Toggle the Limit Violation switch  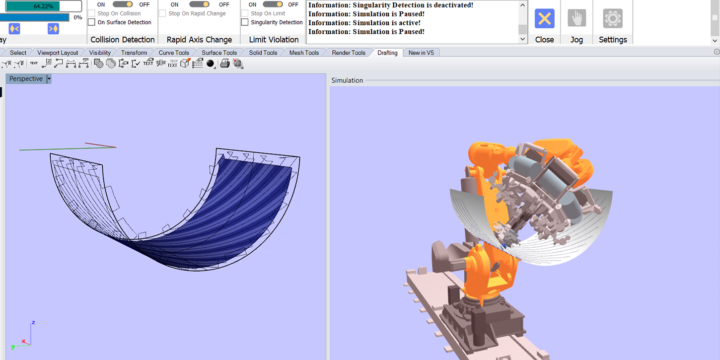(273, 5)
